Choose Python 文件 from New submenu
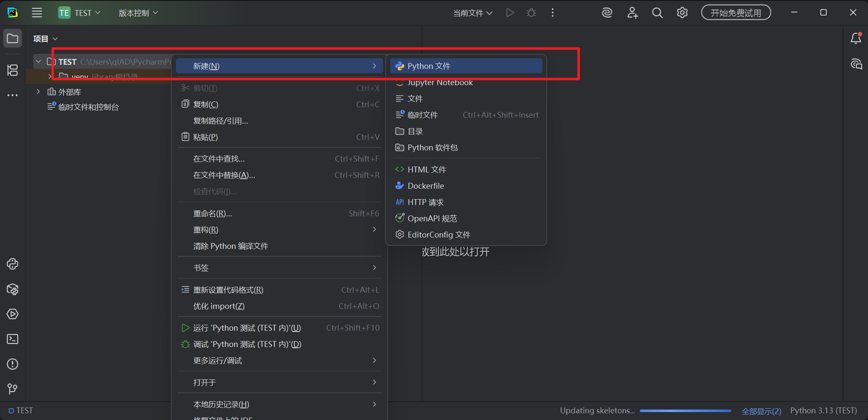Viewport: 868px width, 420px height. coord(466,66)
